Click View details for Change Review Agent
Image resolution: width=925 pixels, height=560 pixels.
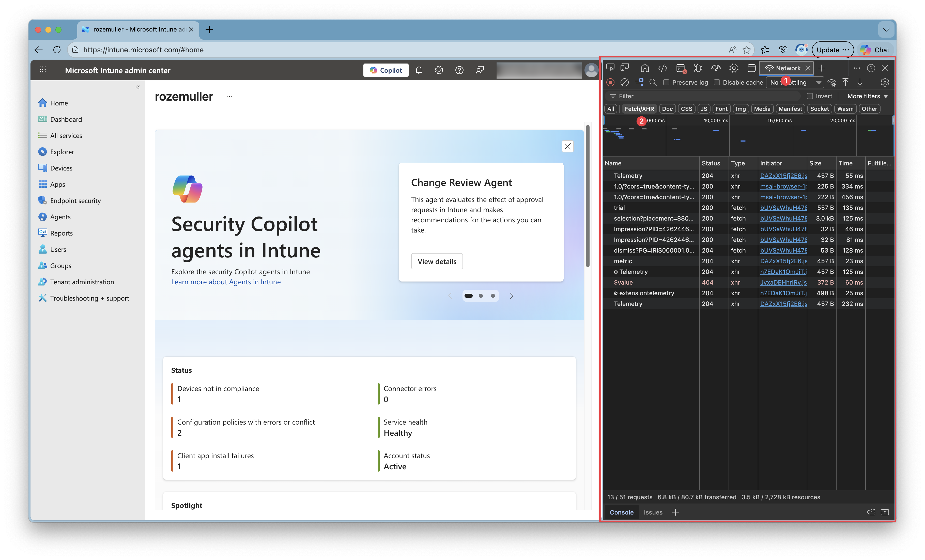pyautogui.click(x=437, y=261)
